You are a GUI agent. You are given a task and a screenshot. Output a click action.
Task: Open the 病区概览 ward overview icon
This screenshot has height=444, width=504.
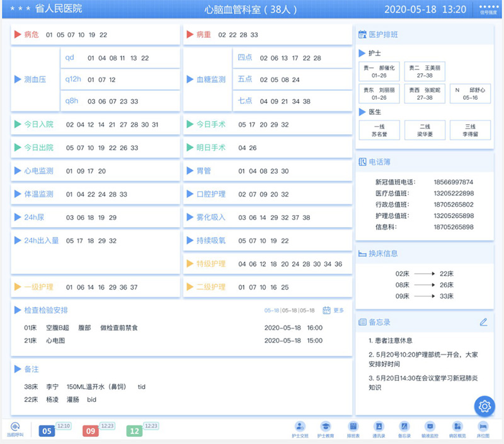coord(457,429)
